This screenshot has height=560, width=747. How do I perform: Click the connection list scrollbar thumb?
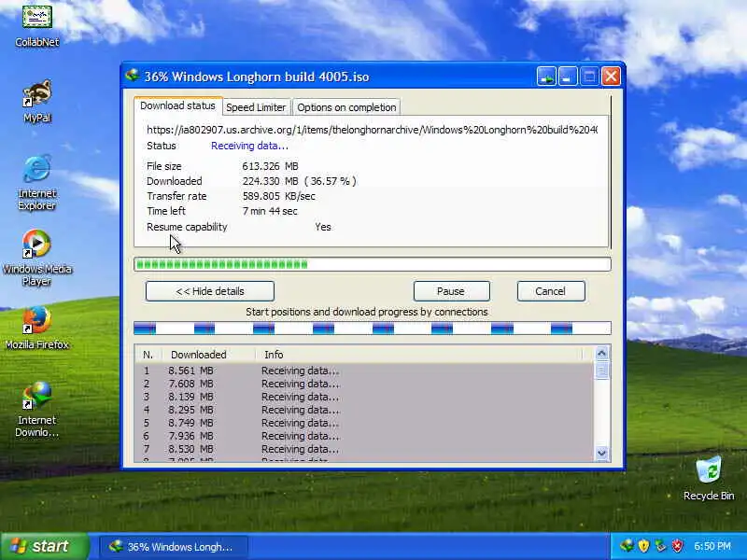pos(601,370)
